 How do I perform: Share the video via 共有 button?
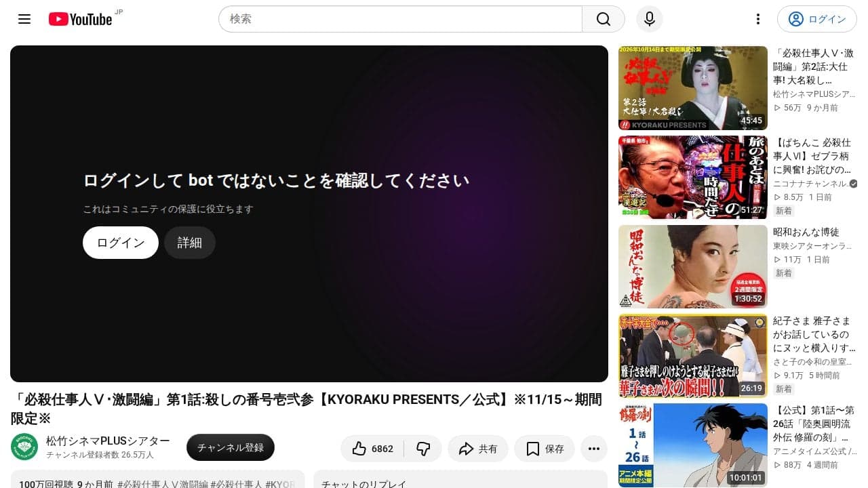point(478,449)
